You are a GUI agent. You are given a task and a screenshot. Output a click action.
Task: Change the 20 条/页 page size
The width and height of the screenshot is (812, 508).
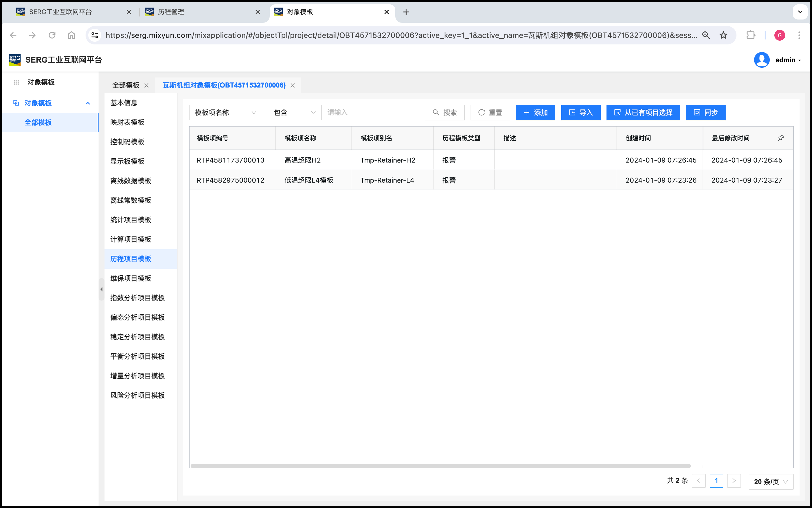(x=771, y=481)
